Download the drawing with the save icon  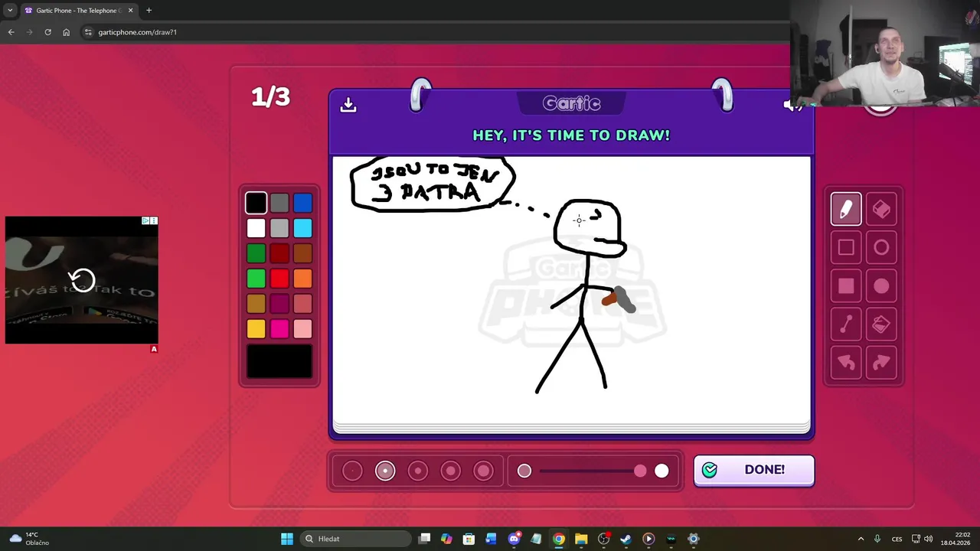[348, 104]
